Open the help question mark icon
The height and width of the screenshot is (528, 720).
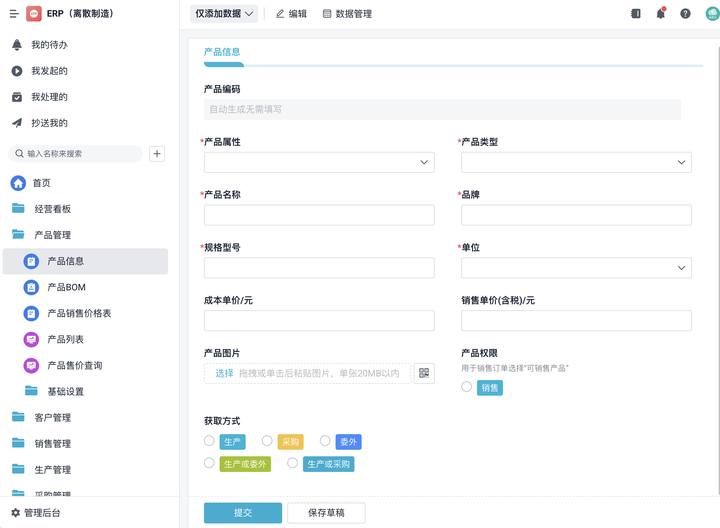click(x=685, y=14)
